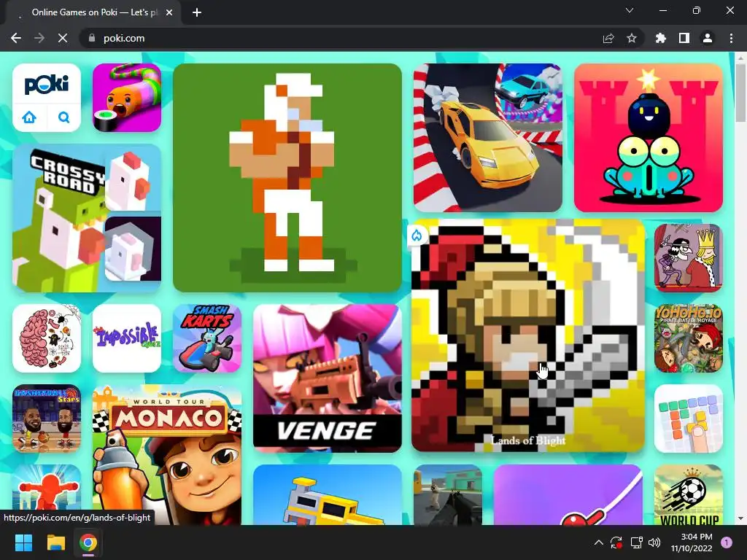Click the browser forward arrow
This screenshot has width=747, height=560.
(39, 38)
